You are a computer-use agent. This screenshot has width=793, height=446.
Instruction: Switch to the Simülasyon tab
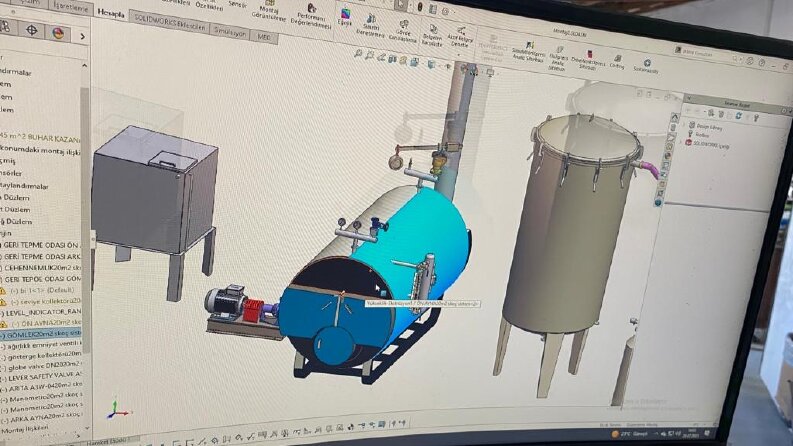pyautogui.click(x=229, y=32)
